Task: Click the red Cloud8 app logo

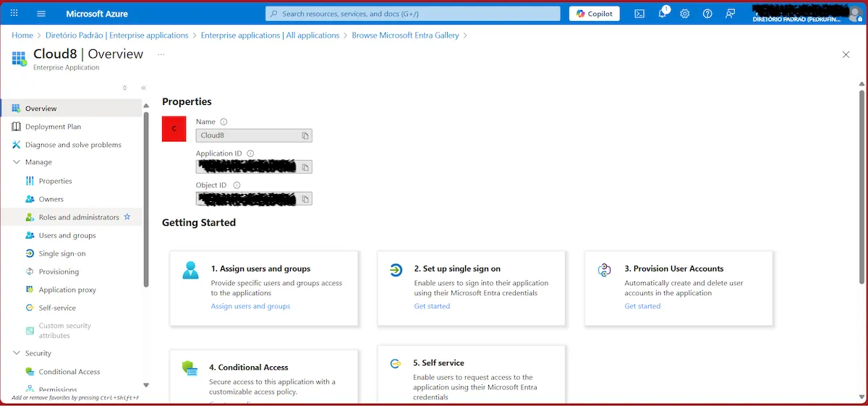Action: 174,129
